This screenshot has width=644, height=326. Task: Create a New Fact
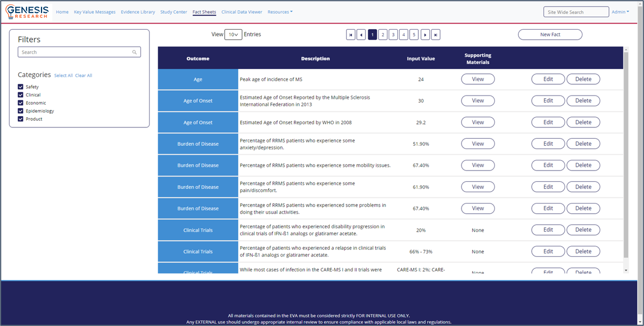tap(550, 35)
